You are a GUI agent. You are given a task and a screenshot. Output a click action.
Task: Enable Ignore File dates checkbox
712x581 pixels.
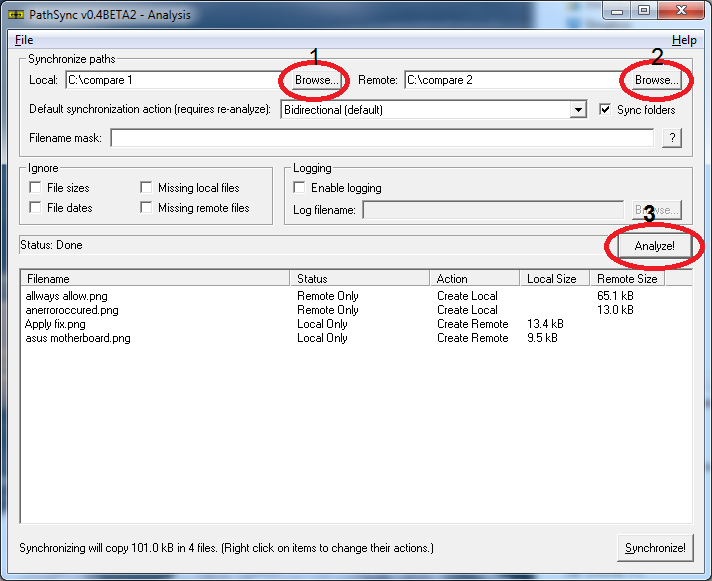pyautogui.click(x=35, y=207)
